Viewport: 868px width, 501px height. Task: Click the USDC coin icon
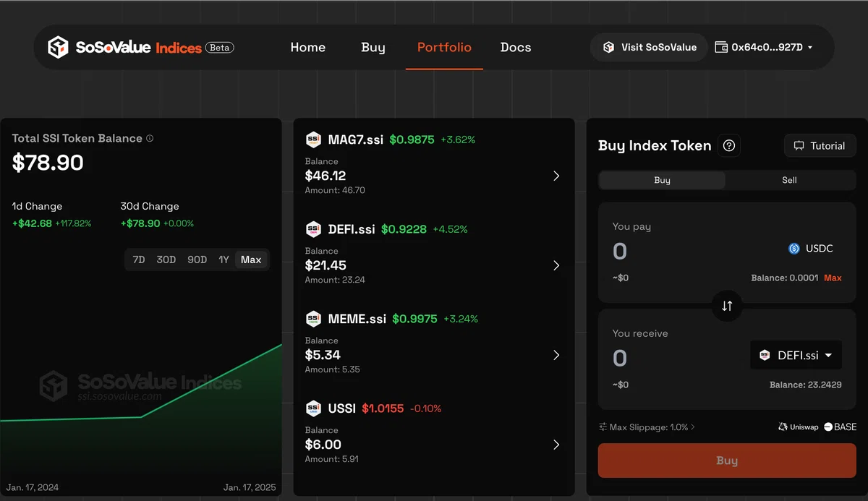(794, 249)
